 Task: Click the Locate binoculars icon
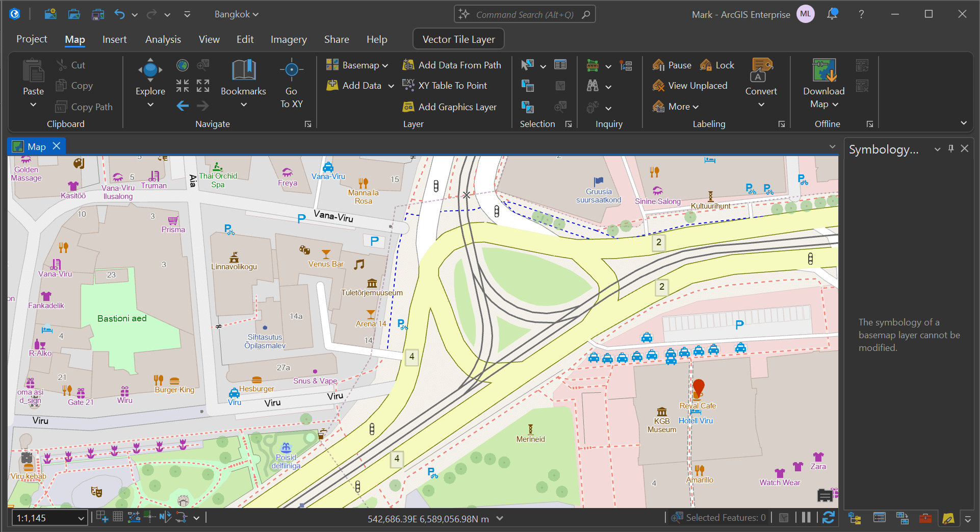click(x=592, y=86)
